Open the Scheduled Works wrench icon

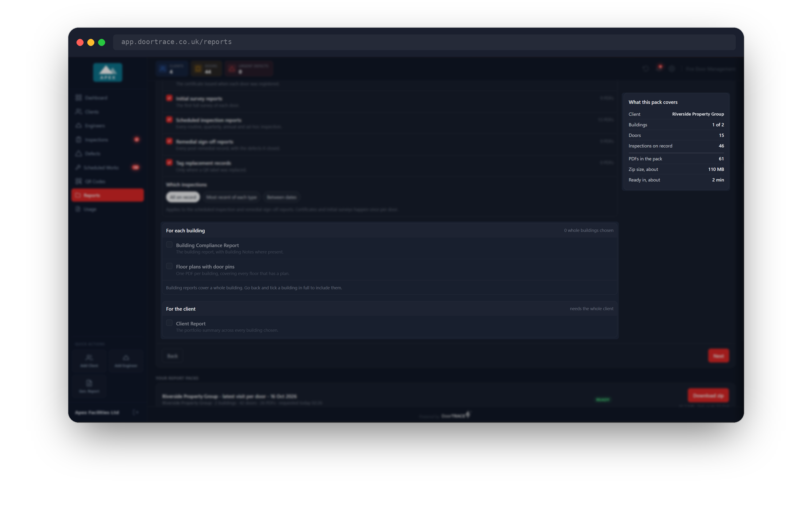[78, 167]
